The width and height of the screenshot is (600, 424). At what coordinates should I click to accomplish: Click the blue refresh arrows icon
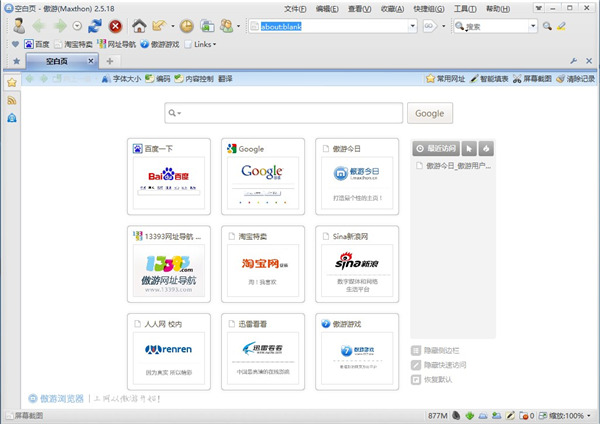[95, 26]
